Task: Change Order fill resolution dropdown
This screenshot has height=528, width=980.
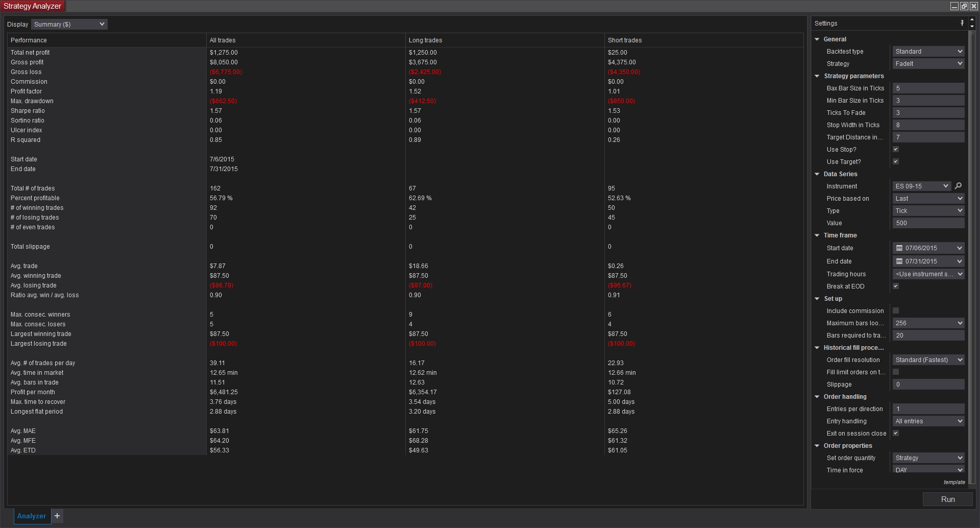Action: point(928,360)
